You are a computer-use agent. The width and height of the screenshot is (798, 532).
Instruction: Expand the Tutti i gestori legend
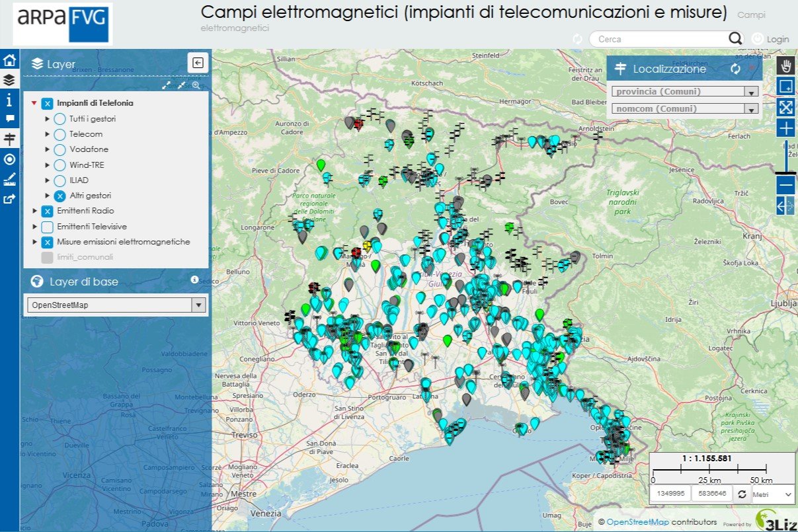(48, 119)
